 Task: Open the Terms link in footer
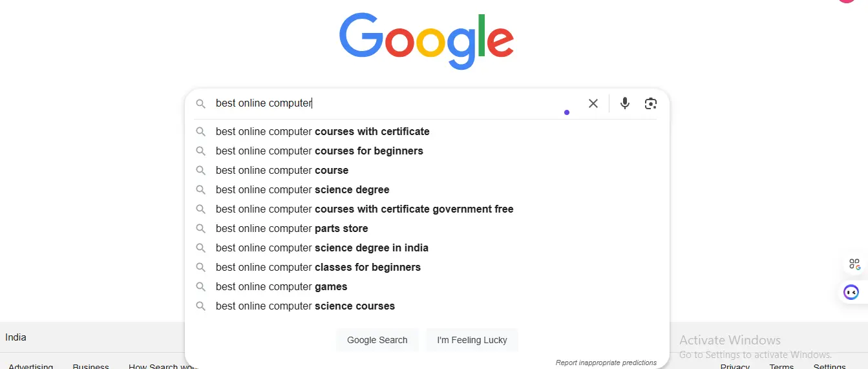click(x=781, y=366)
